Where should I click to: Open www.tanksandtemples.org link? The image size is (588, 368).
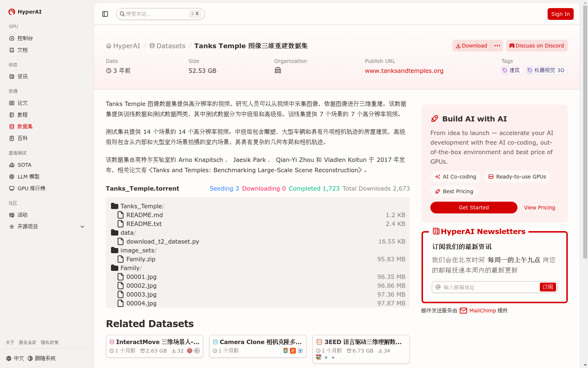coord(404,71)
